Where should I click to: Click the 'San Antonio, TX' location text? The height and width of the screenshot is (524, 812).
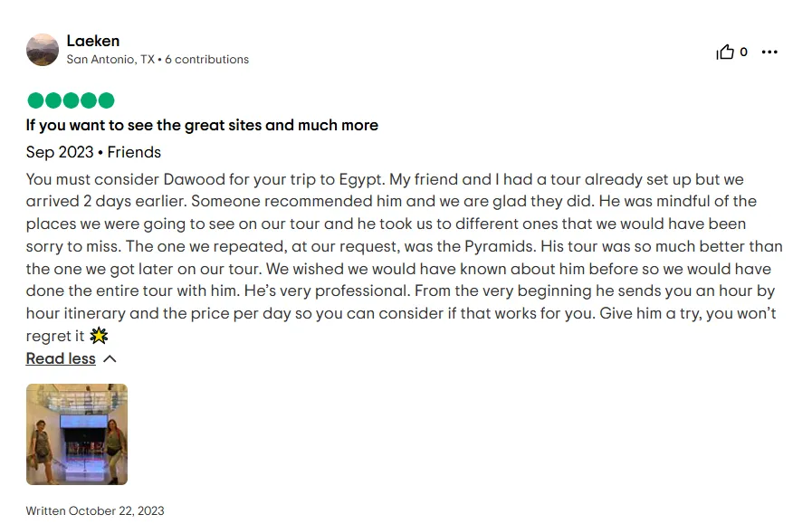tap(110, 60)
